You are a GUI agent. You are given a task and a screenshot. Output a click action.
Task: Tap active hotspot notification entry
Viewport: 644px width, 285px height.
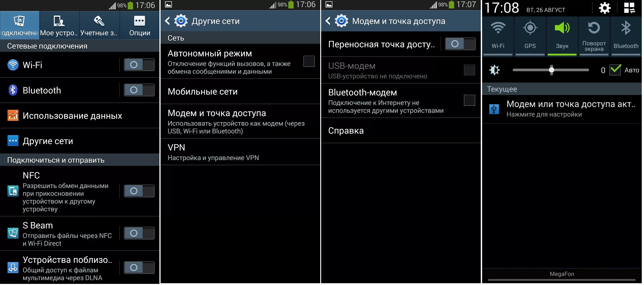[563, 109]
